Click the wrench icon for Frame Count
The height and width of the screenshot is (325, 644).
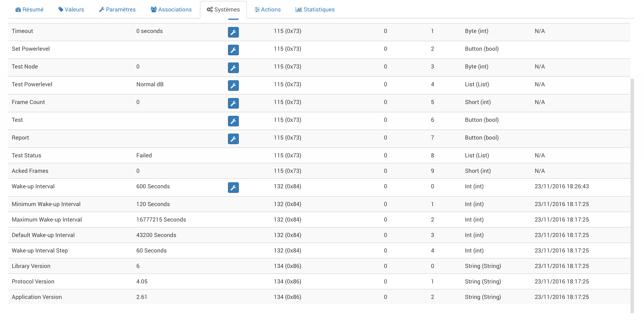coord(233,103)
